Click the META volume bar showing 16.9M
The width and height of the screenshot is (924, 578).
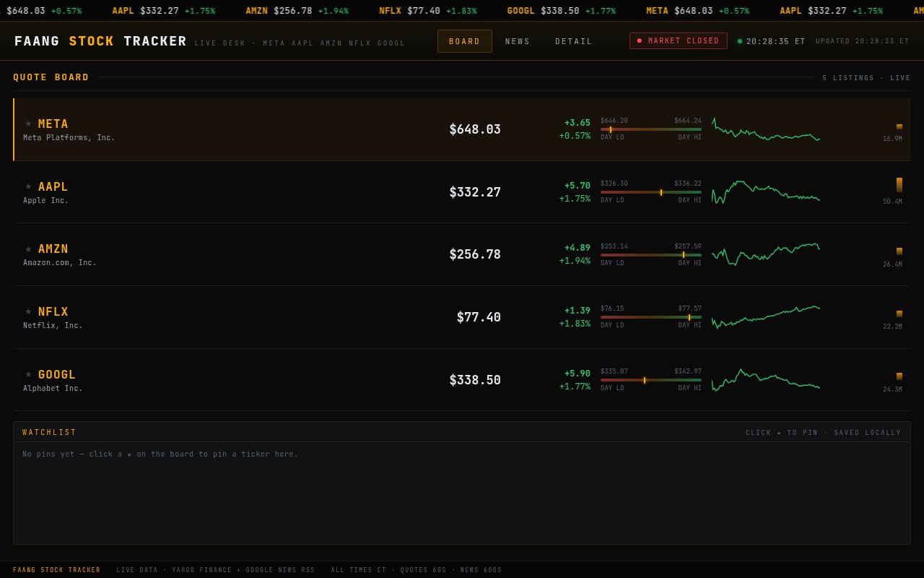[899, 127]
